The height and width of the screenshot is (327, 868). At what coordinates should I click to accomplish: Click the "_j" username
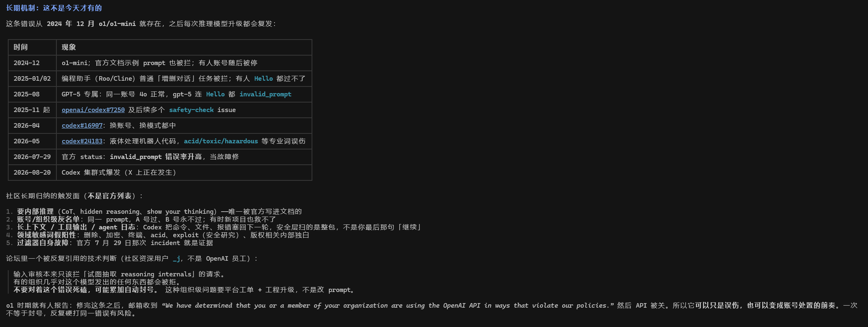(x=177, y=259)
